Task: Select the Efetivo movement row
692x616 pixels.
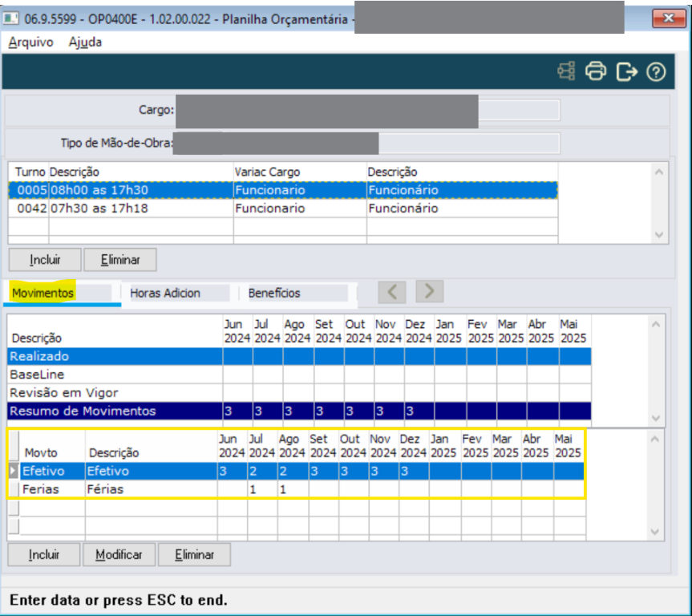Action: pos(301,471)
